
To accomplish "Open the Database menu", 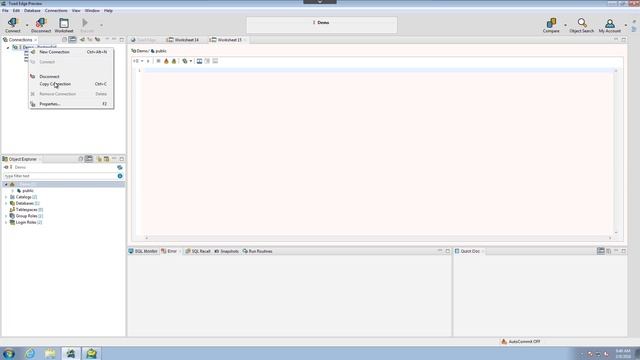I will coord(32,11).
